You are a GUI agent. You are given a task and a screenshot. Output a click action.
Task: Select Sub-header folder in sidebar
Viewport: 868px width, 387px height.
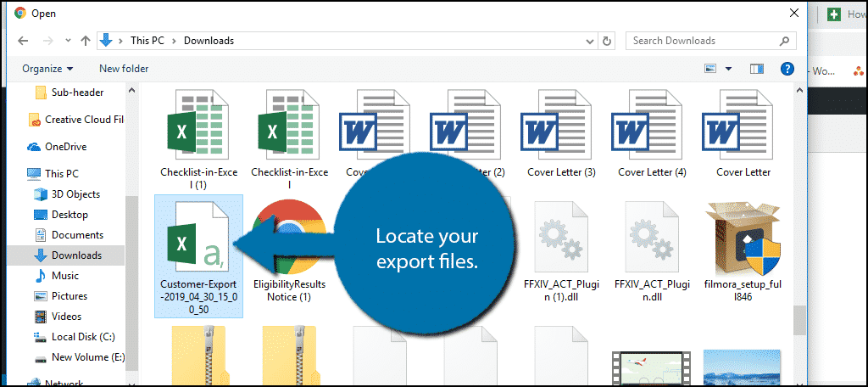pos(70,93)
